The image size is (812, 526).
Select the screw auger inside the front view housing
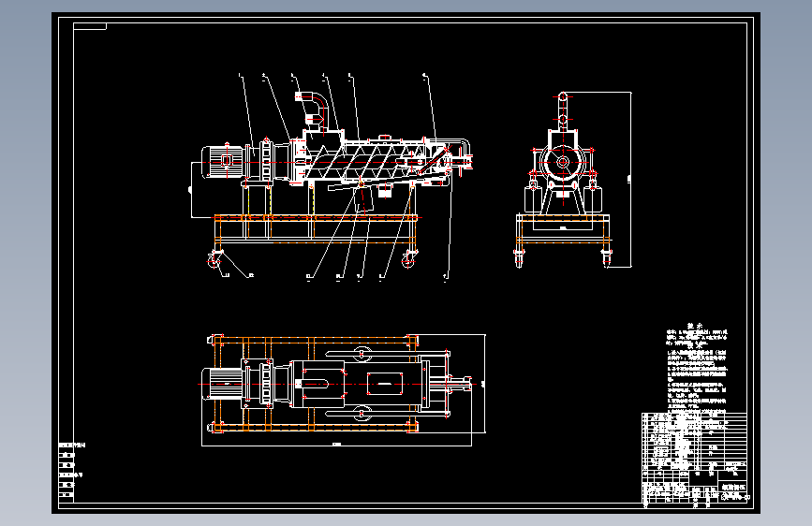pos(362,162)
